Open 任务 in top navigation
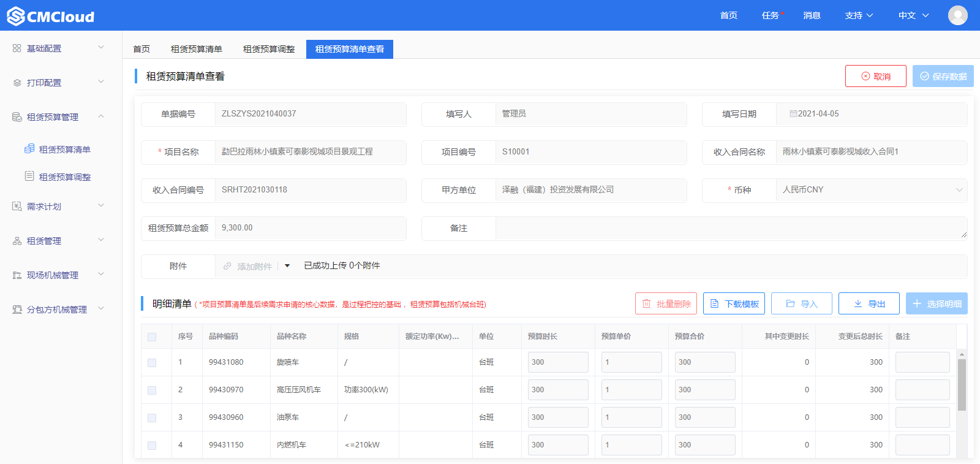 click(771, 15)
